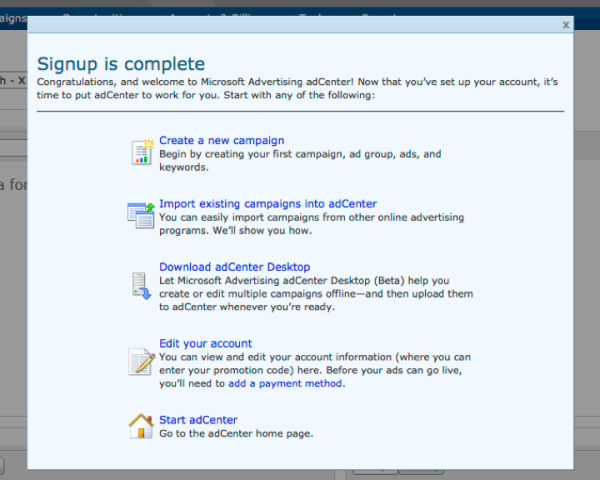Click the text starting 'Let Microsoft Advertising adCenter Desktop'
The height and width of the screenshot is (480, 600).
[316, 294]
